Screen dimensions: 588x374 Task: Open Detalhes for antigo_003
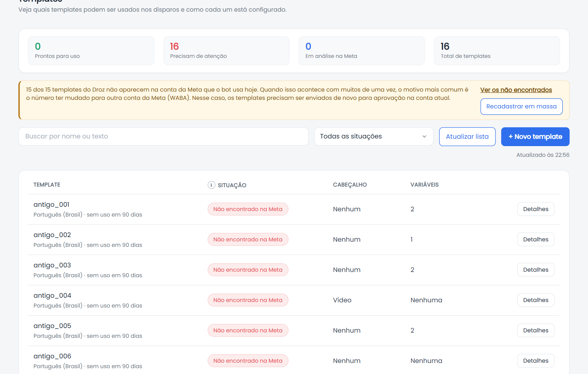coord(536,270)
